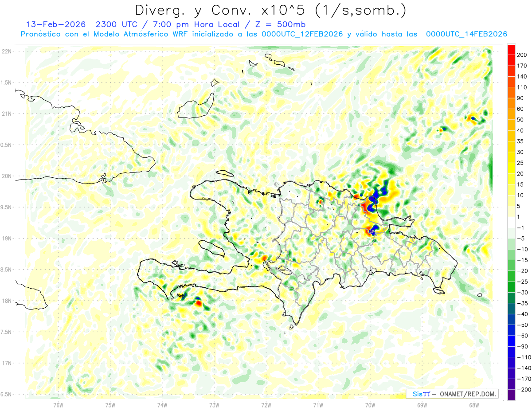Select the '22N' latitude label

[x=7, y=51]
